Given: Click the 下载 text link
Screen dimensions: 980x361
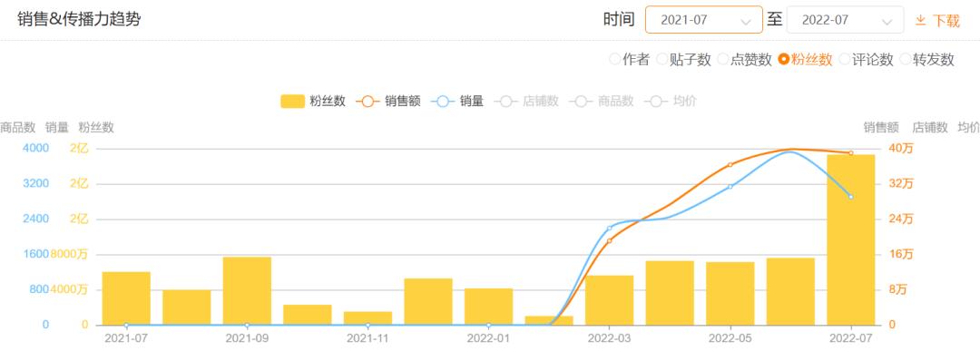Looking at the screenshot, I should [946, 21].
